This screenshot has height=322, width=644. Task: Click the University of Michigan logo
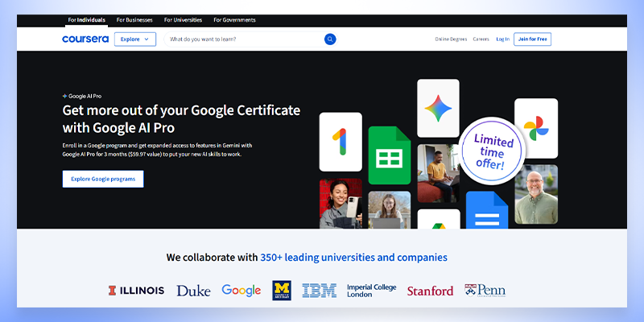click(x=282, y=291)
